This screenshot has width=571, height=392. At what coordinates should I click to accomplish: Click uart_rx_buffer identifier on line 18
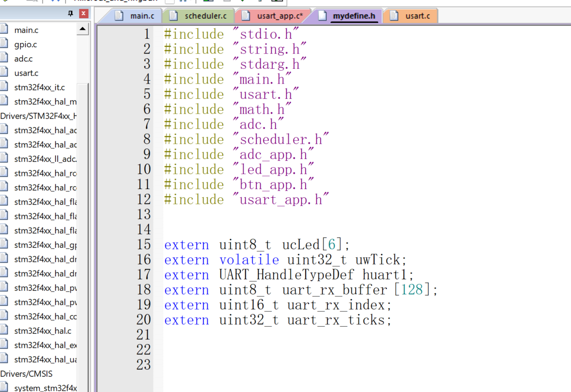[334, 290]
